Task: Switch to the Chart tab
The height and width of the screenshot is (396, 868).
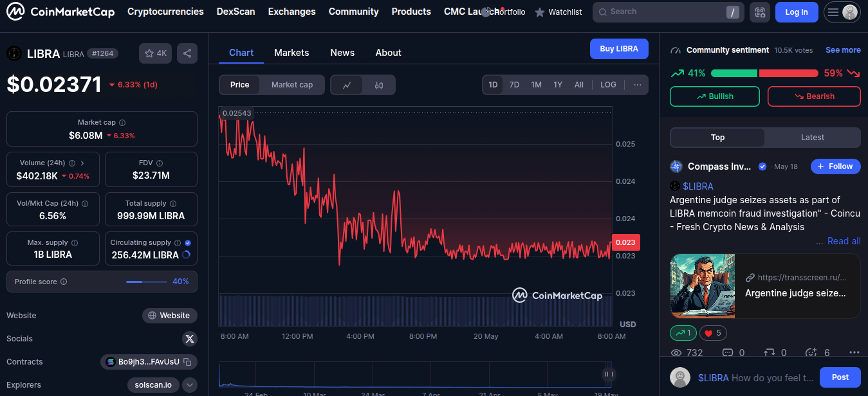Action: point(241,53)
